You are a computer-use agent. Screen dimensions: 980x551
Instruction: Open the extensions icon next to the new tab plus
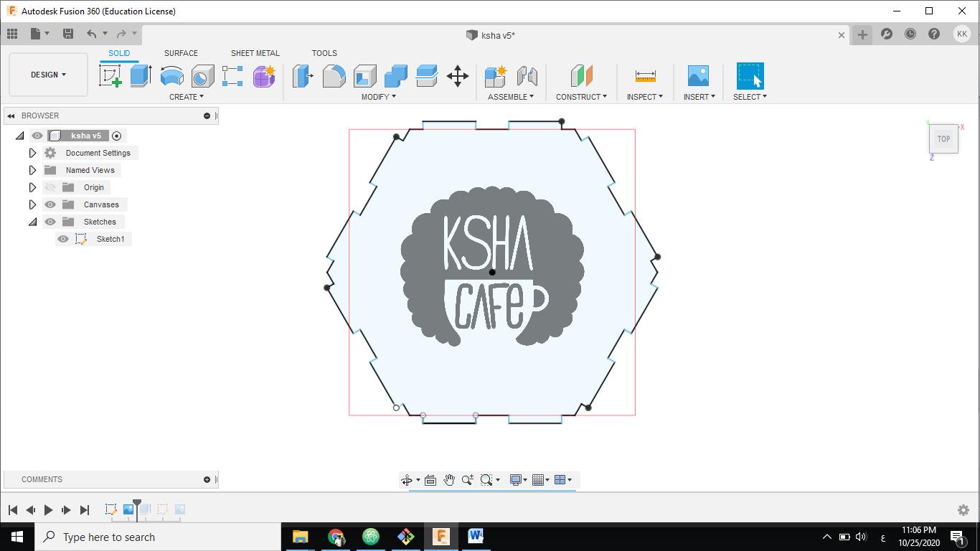point(887,34)
